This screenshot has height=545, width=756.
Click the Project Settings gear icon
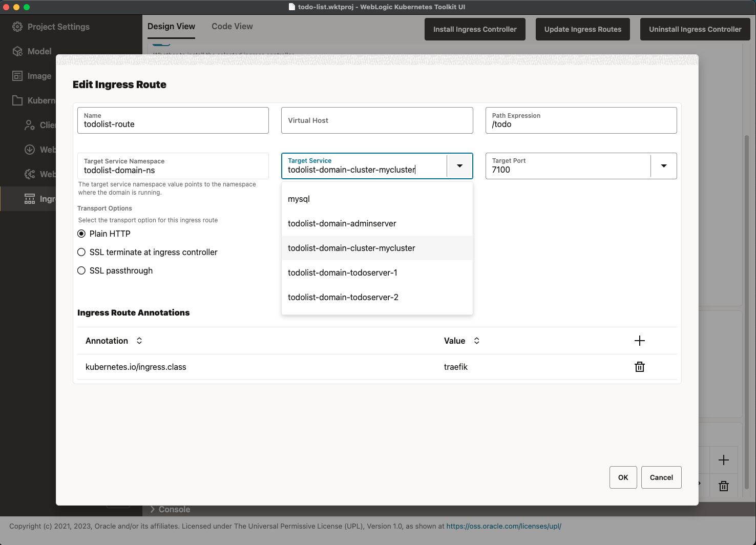[x=17, y=27]
